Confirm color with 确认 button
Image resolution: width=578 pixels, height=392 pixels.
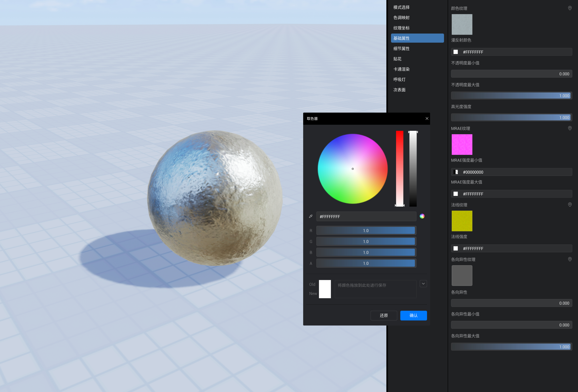[413, 316]
